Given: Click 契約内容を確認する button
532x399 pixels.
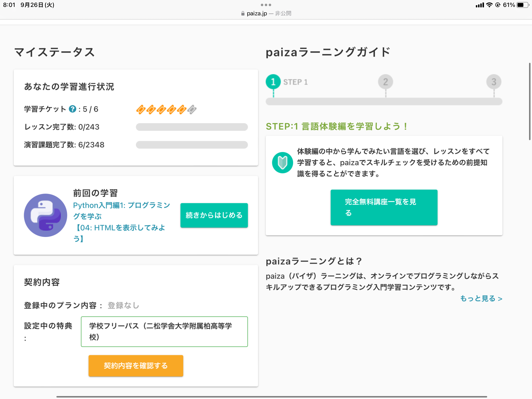Looking at the screenshot, I should (136, 366).
